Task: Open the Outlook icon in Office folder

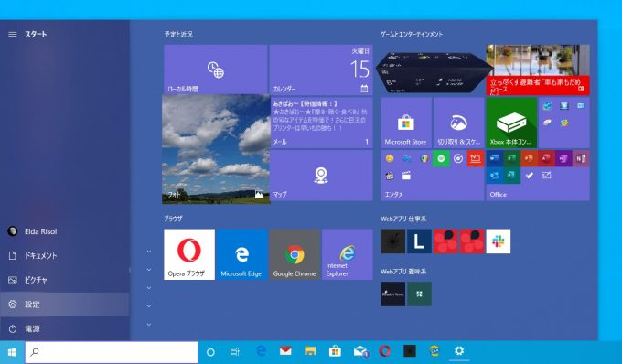Action: (x=494, y=176)
